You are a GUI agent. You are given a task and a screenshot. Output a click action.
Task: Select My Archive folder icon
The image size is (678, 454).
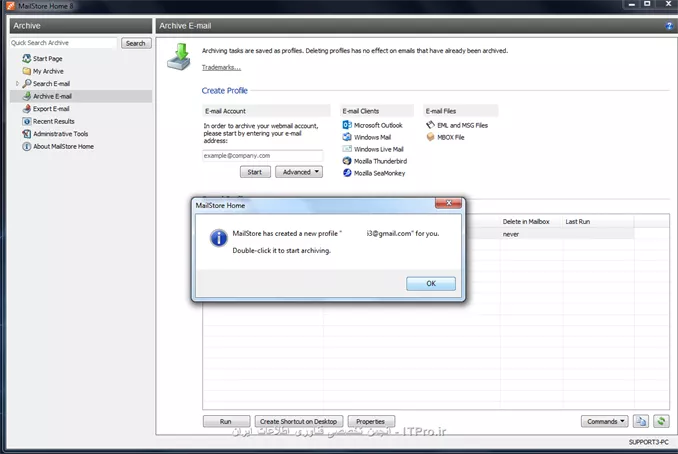pos(27,71)
